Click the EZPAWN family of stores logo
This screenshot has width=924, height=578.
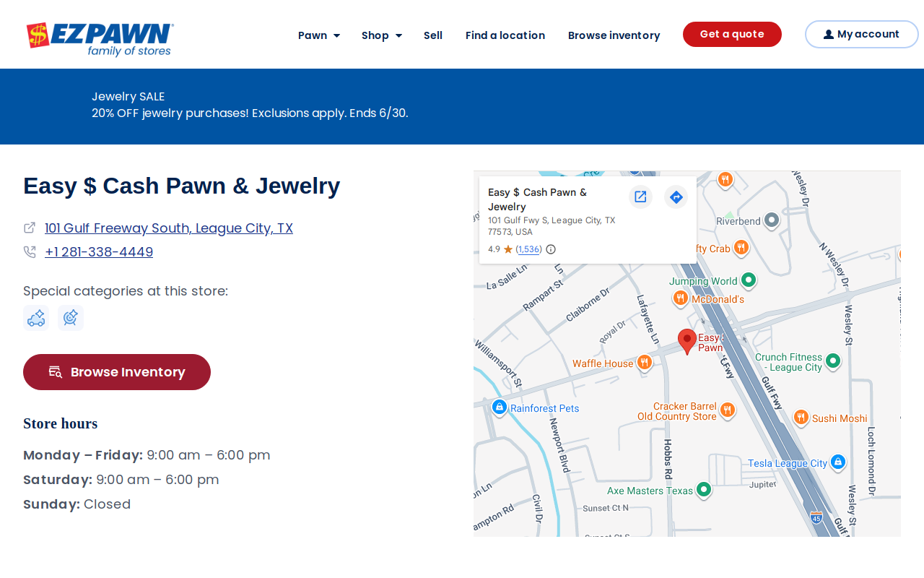100,39
